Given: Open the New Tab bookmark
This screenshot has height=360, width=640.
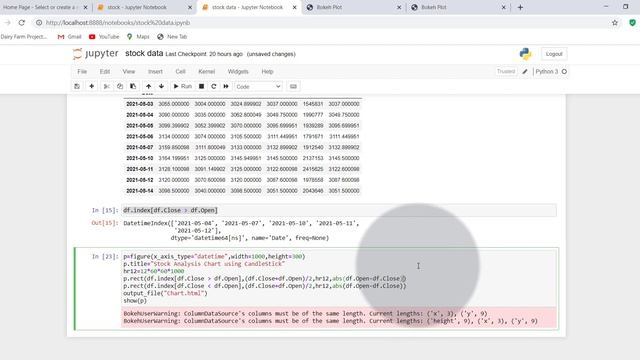Looking at the screenshot, I should pos(172,37).
